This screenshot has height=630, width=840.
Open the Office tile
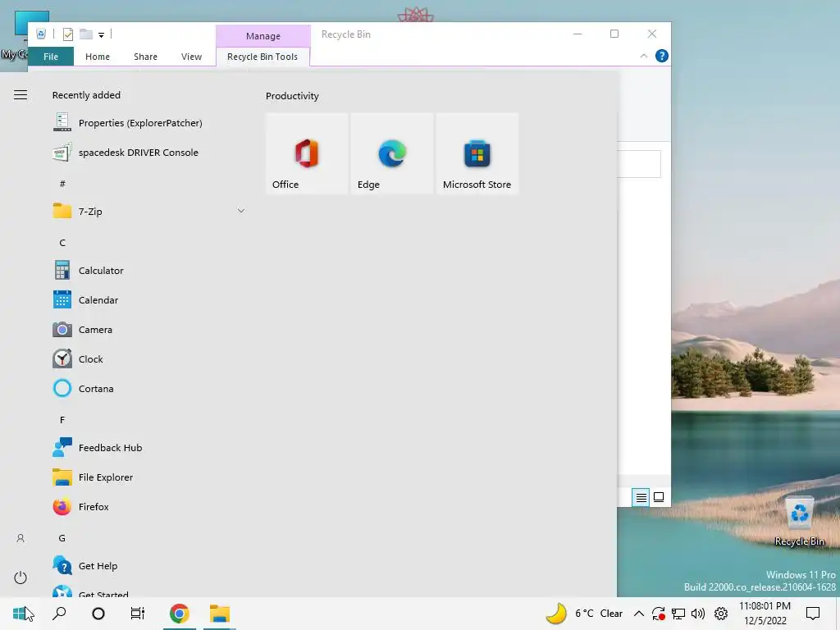point(307,153)
